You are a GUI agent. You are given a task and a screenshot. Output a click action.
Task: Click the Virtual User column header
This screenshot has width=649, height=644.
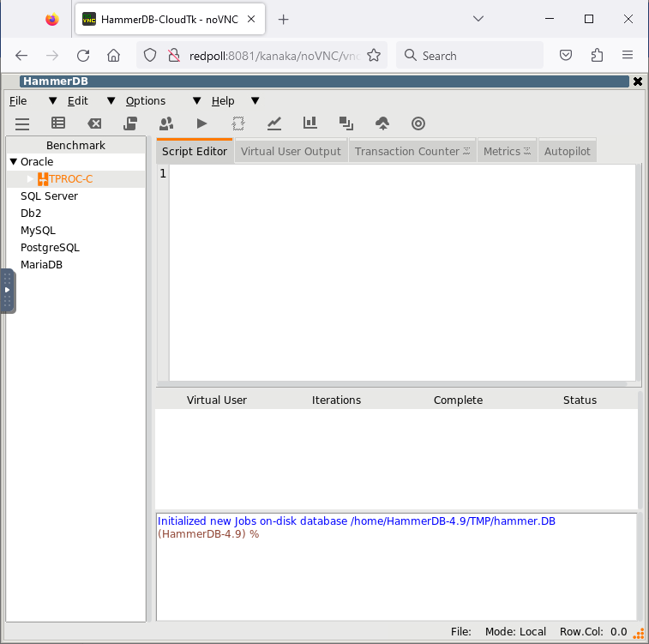[216, 400]
